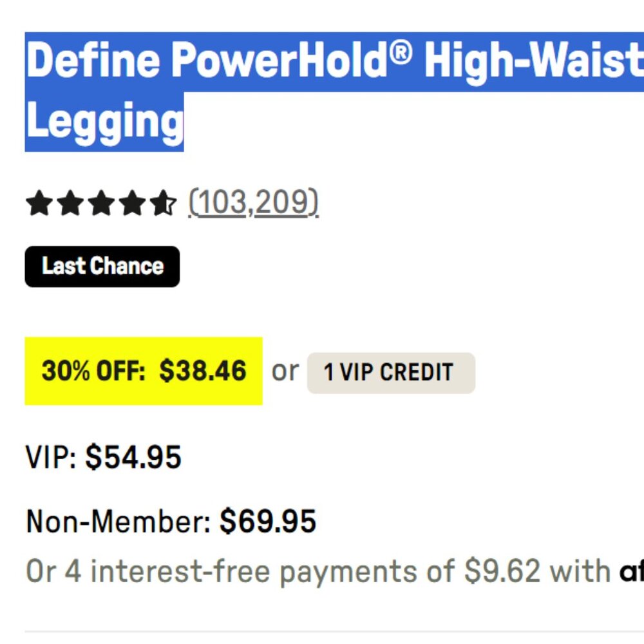Click the VIP: label before $54.95
Screen dimensions: 644x644
click(x=52, y=457)
